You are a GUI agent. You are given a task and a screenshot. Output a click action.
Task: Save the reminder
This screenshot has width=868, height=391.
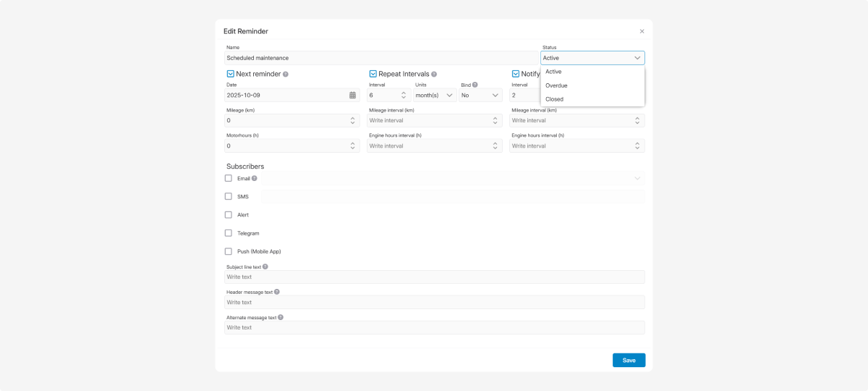(x=629, y=360)
